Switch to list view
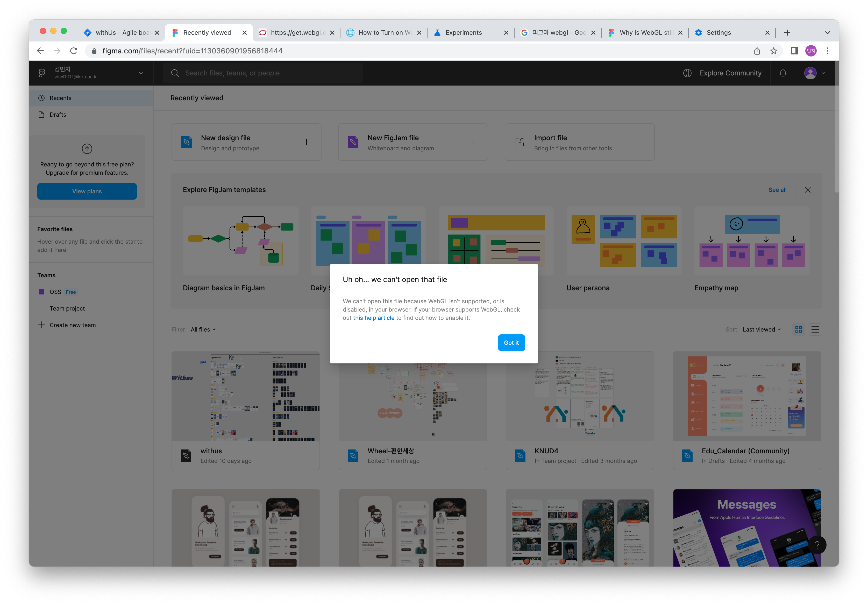 pos(815,329)
